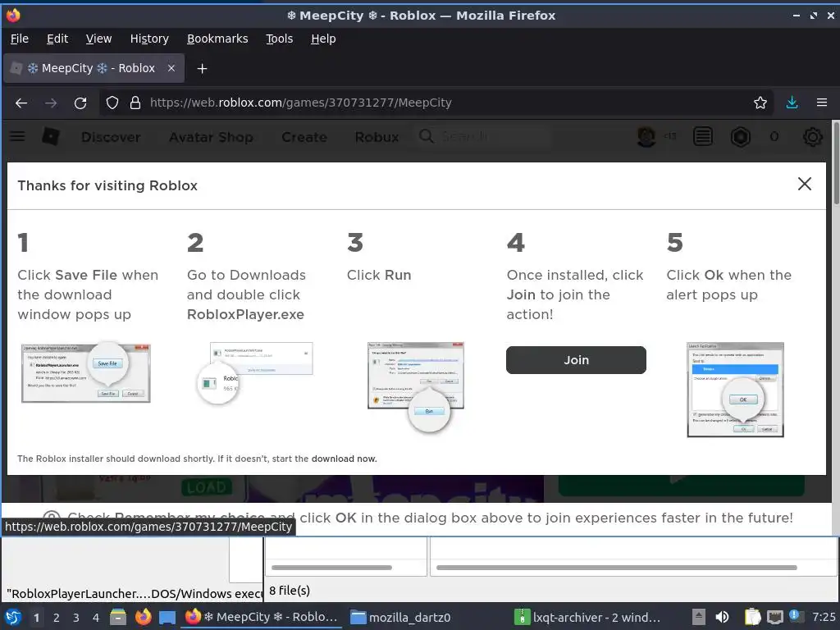Close the MeepCity - Roblox tab
The height and width of the screenshot is (630, 840).
(x=171, y=68)
